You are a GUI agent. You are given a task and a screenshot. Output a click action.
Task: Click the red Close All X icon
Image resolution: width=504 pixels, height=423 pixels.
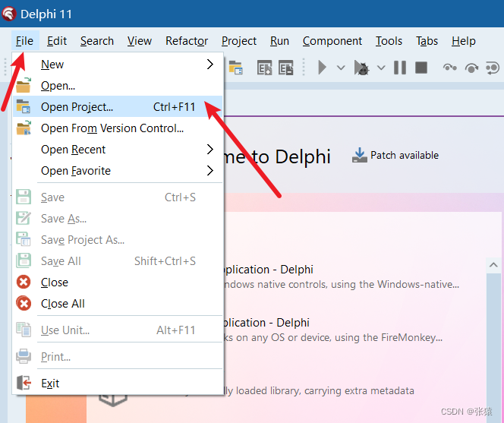pos(24,303)
